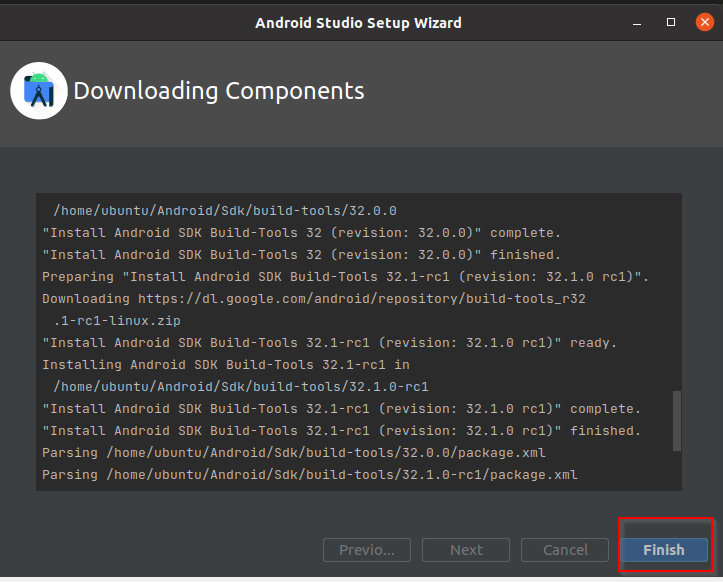Click the 'Downloading https://dl.google.com' log line
This screenshot has width=723, height=582.
[314, 299]
